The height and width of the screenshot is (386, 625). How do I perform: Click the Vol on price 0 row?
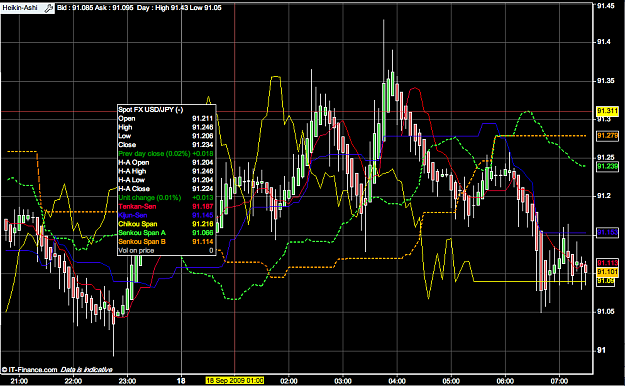point(166,251)
